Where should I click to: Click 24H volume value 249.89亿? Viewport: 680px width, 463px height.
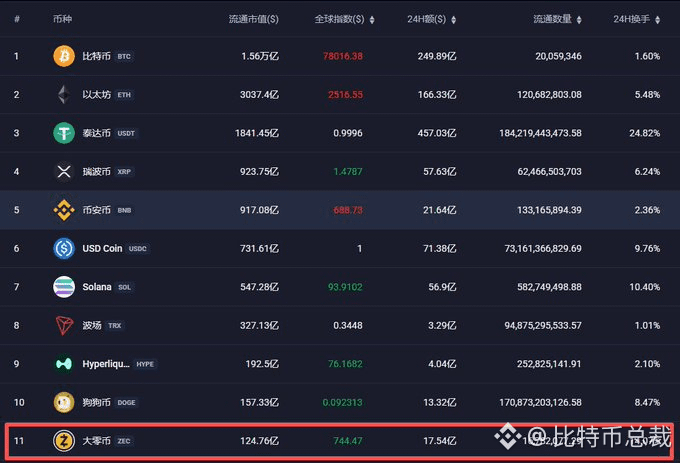pyautogui.click(x=437, y=56)
